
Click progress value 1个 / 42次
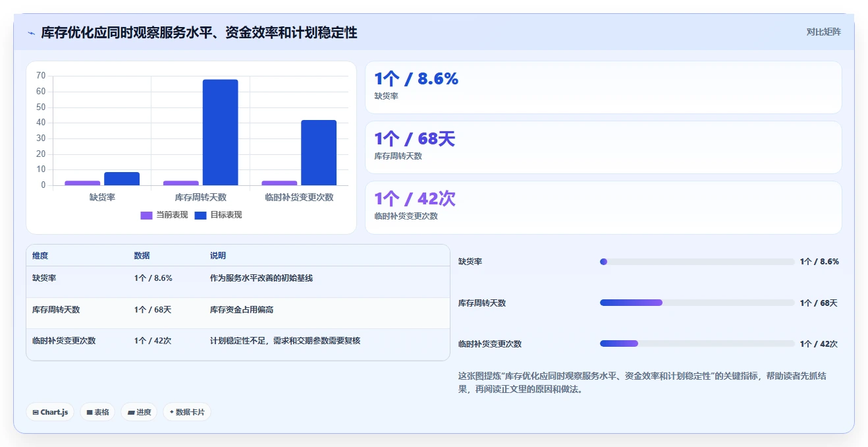pos(819,344)
